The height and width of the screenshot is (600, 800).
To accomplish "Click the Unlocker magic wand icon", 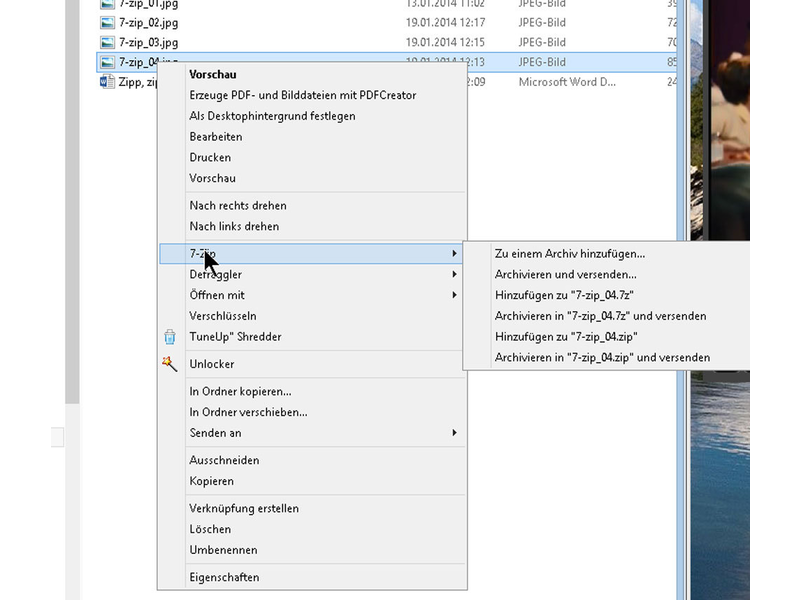I will point(170,364).
